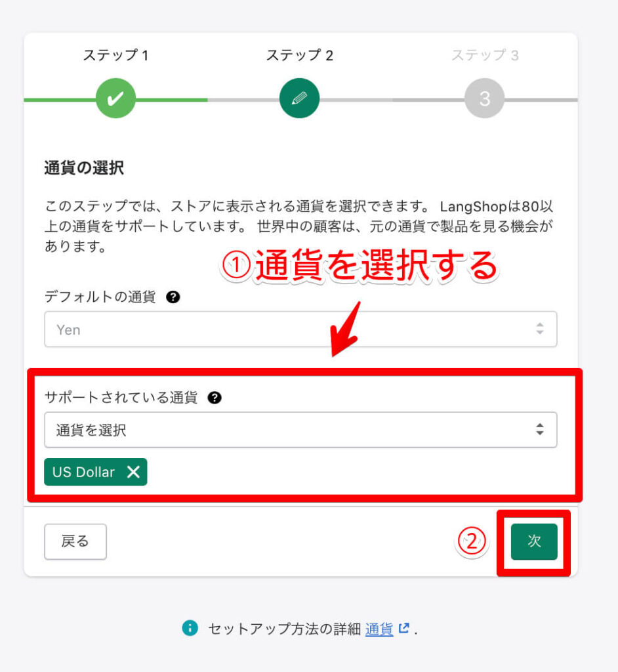Click the arrows on the Yen selector

[539, 329]
